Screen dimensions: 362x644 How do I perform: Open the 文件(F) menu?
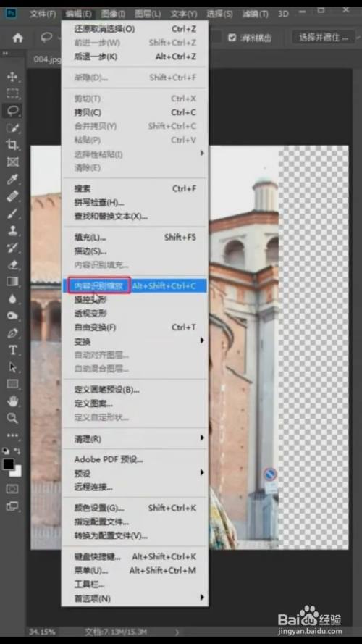[x=43, y=14]
